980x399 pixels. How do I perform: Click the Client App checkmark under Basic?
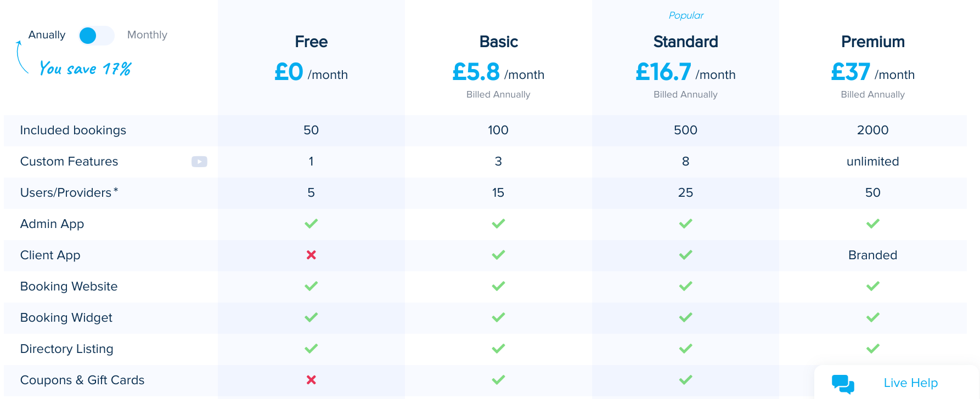498,255
